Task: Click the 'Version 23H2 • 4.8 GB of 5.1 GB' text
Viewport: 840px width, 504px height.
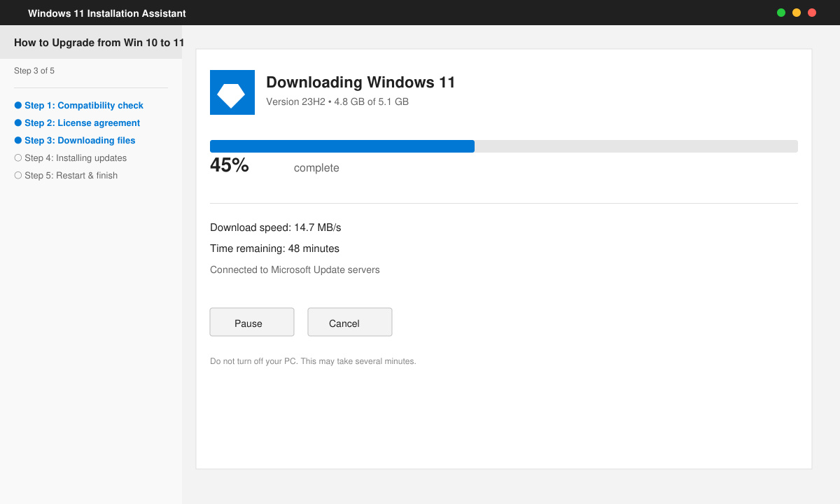Action: tap(337, 101)
